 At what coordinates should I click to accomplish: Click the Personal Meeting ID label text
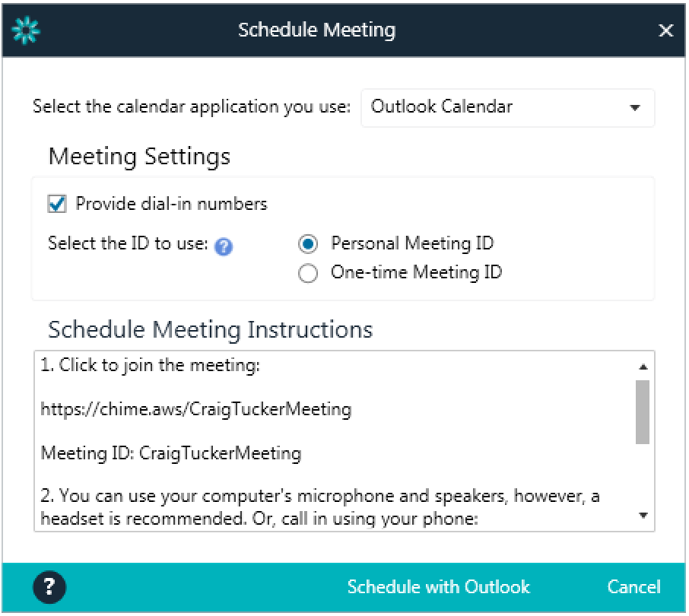413,243
